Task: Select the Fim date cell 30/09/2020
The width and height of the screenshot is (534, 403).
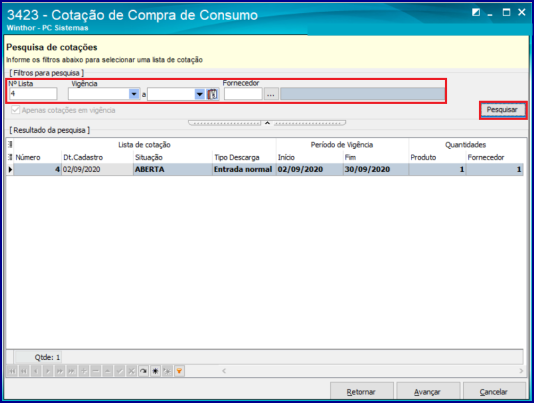Action: [376, 169]
